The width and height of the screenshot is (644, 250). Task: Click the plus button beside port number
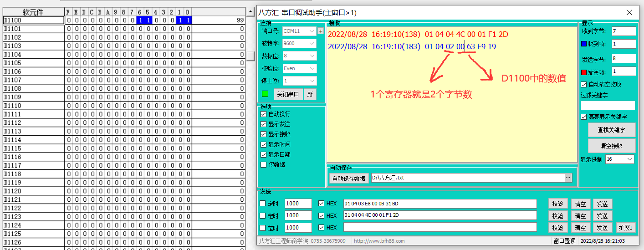(321, 31)
